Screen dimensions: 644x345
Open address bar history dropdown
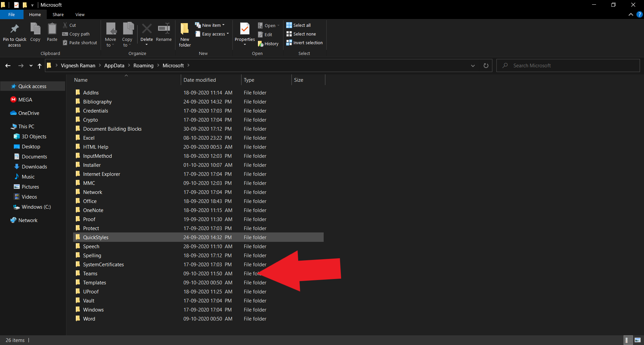coord(473,66)
